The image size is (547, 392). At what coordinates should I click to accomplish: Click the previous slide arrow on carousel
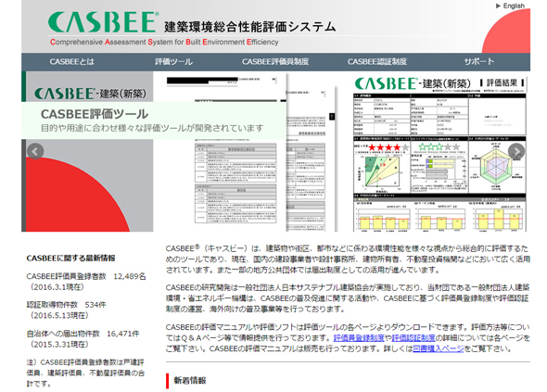[35, 151]
